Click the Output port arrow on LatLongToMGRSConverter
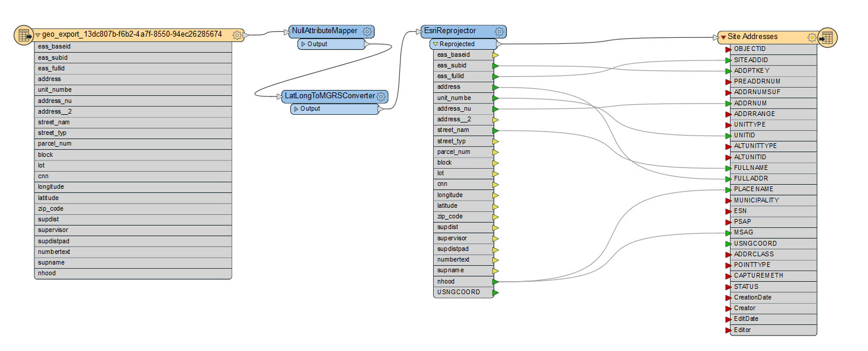 (297, 109)
